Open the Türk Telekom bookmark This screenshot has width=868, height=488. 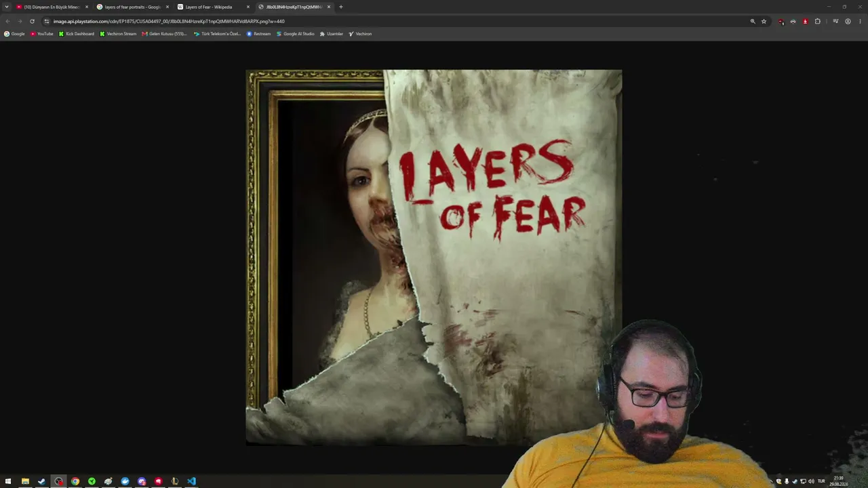click(x=217, y=34)
